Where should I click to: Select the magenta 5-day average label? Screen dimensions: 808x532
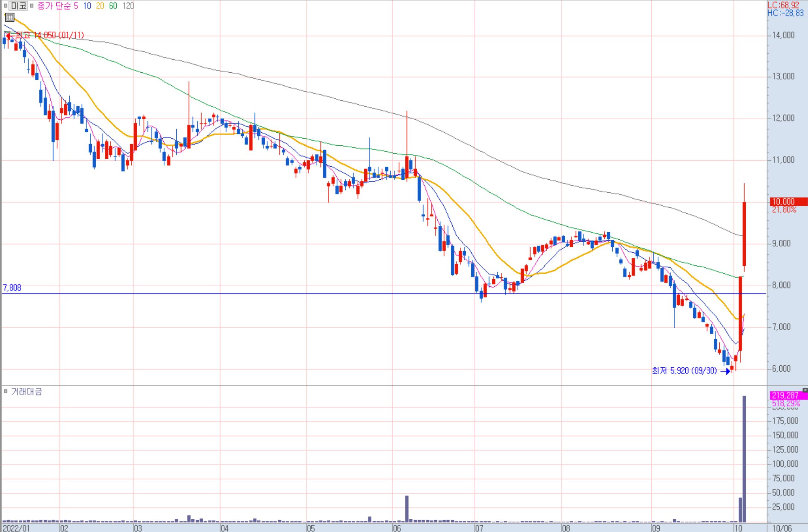76,6
